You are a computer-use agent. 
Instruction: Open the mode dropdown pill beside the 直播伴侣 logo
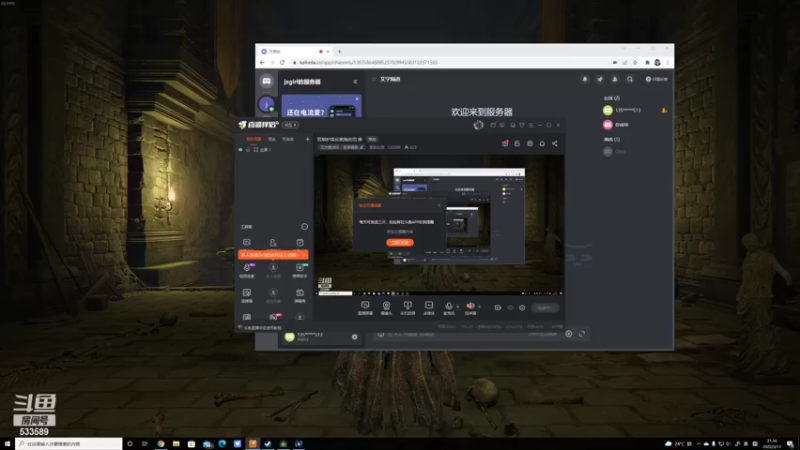[290, 125]
